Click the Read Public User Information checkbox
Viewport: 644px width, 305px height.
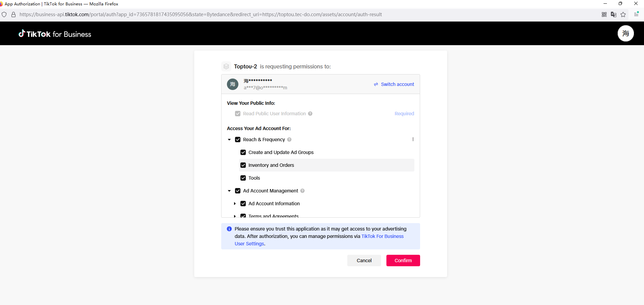(238, 114)
